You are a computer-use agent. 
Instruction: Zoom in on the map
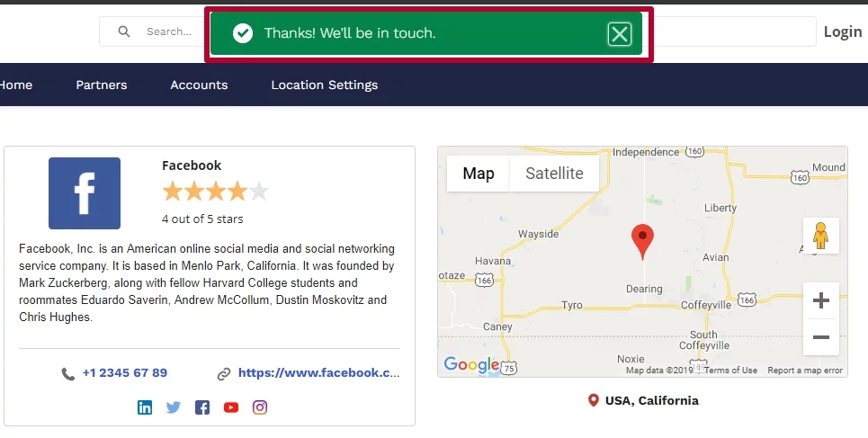[821, 300]
